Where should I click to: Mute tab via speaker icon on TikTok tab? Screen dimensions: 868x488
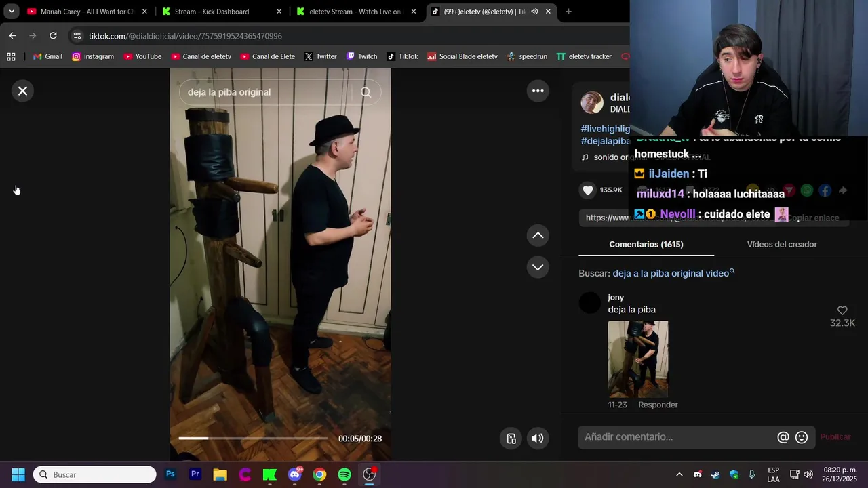coord(534,12)
